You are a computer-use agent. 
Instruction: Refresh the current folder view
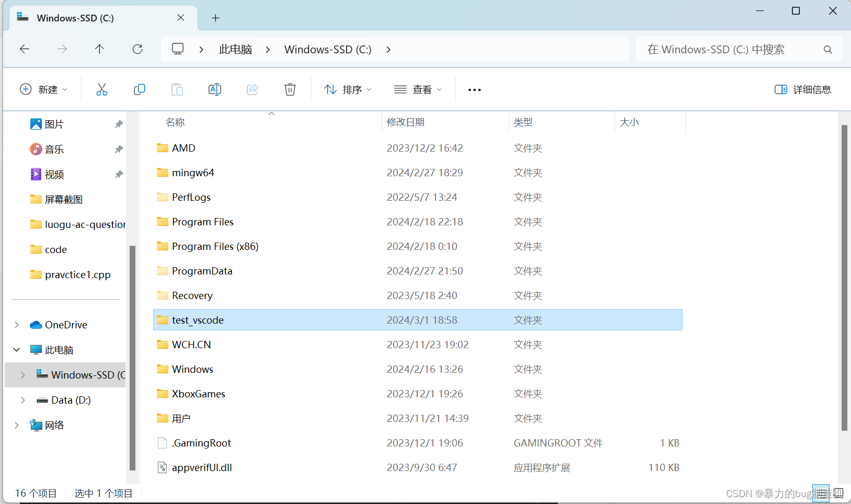tap(137, 49)
